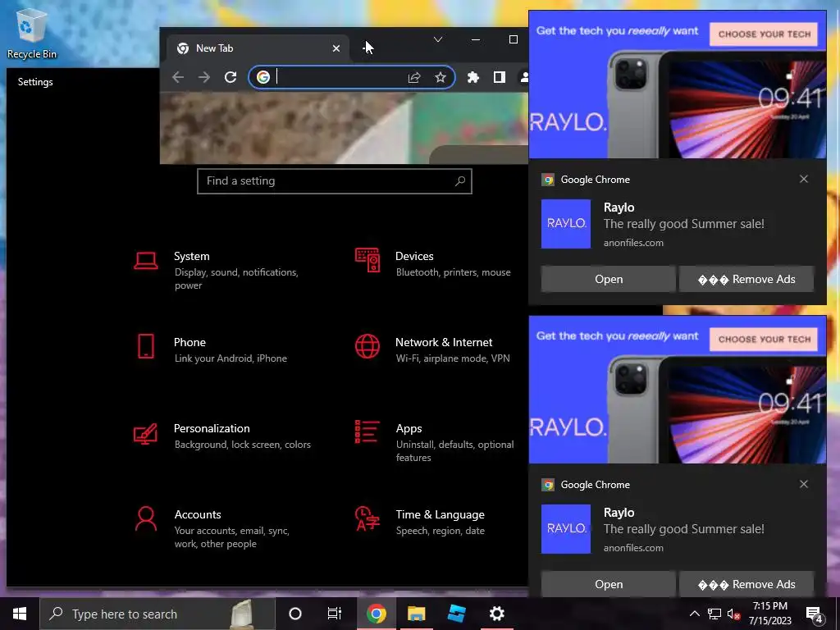Screen dimensions: 840x630
Task: Bookmark this tab with the star icon
Action: [441, 77]
